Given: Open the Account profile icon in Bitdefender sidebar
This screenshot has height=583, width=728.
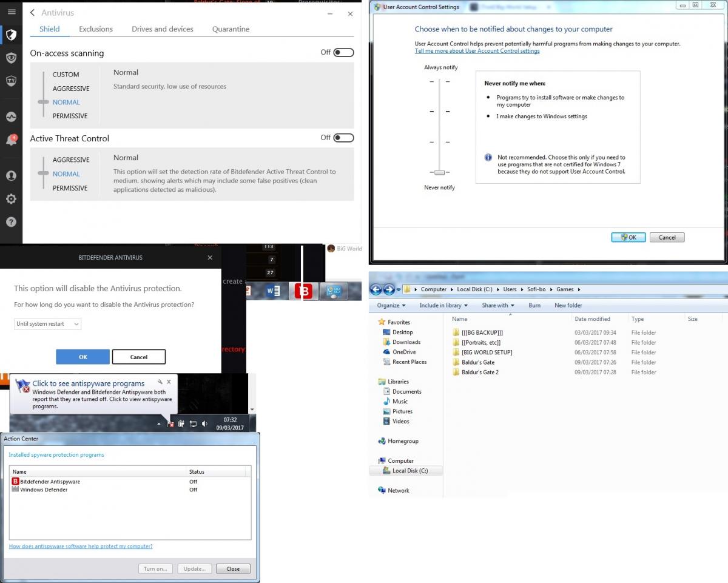Looking at the screenshot, I should [x=11, y=176].
